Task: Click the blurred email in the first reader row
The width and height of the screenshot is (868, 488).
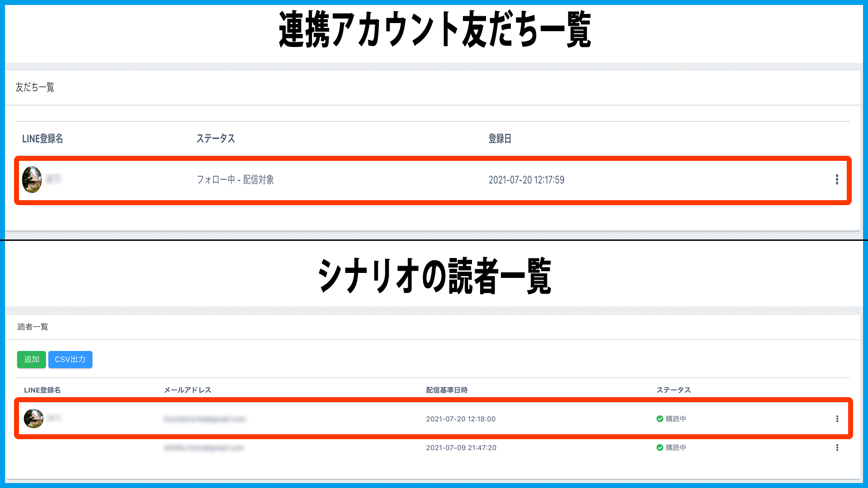Action: click(x=204, y=419)
